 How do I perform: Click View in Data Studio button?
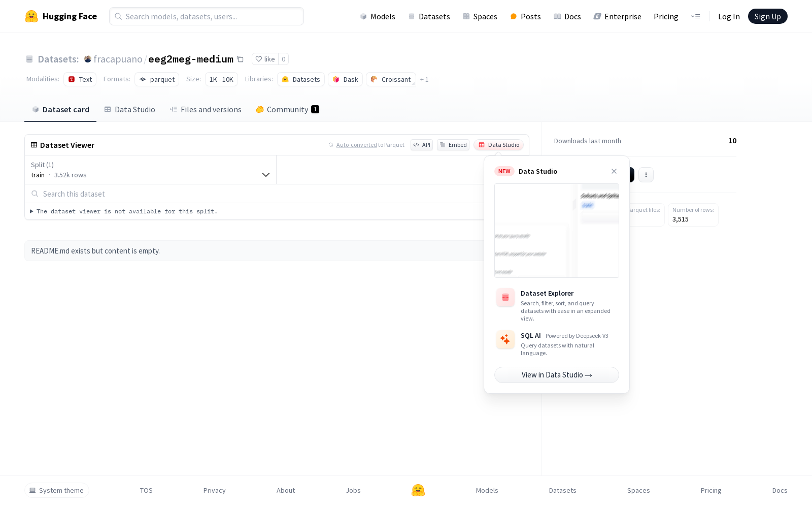click(557, 375)
